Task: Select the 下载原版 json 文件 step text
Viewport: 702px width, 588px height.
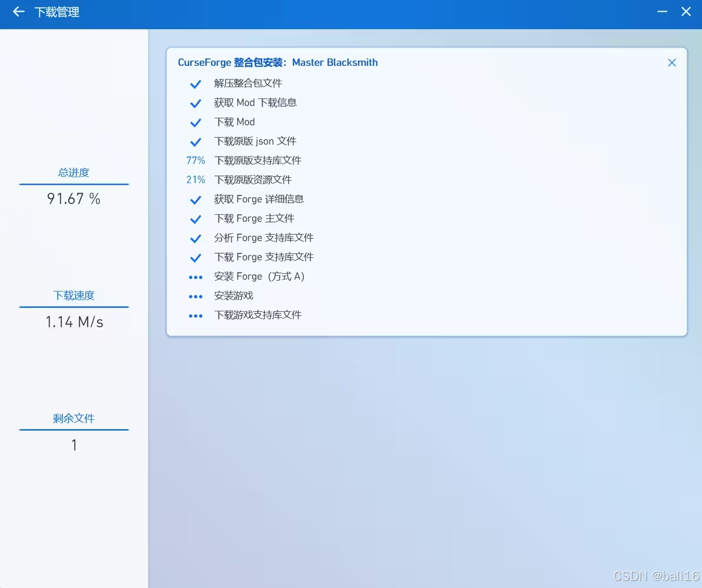Action: tap(255, 141)
